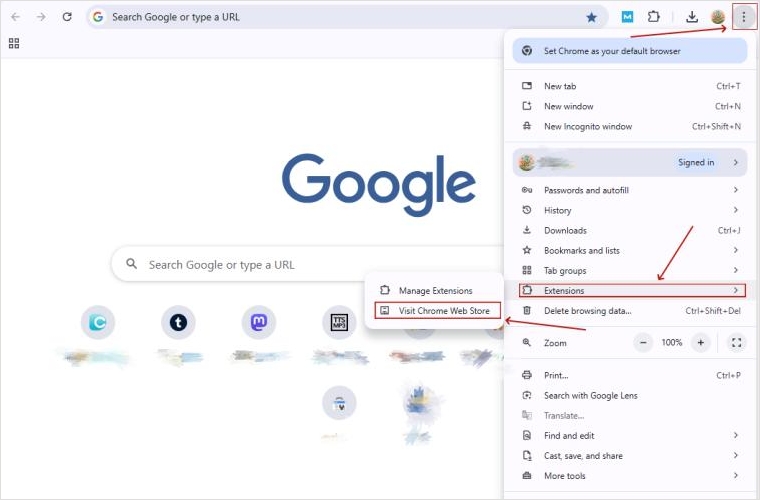Select Print from the menu

coord(630,375)
